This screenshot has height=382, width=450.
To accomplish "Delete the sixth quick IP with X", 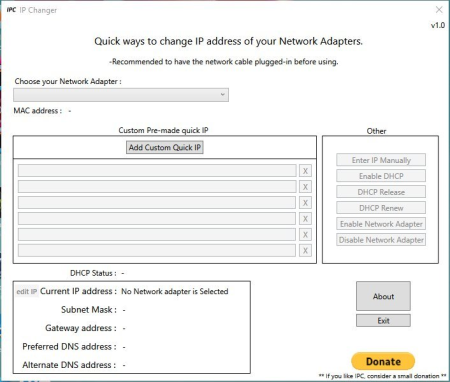I will coord(305,251).
